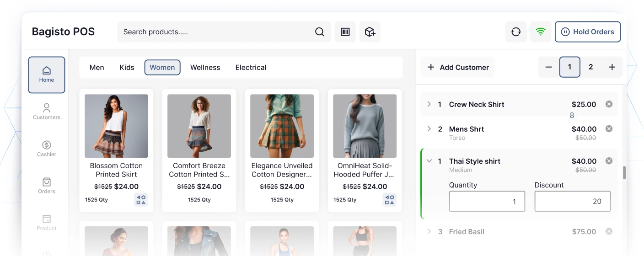This screenshot has width=644, height=256.
Task: Click the green Wi-Fi status icon
Action: point(541,32)
